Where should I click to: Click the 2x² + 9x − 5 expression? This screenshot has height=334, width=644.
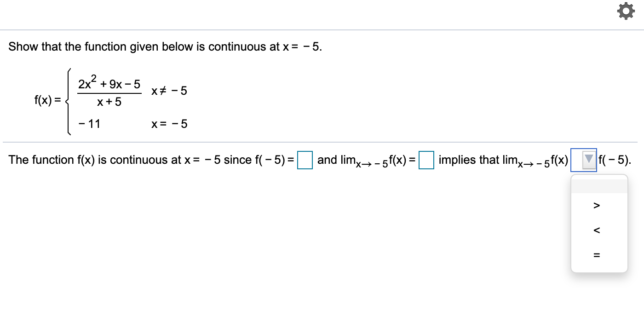[110, 84]
